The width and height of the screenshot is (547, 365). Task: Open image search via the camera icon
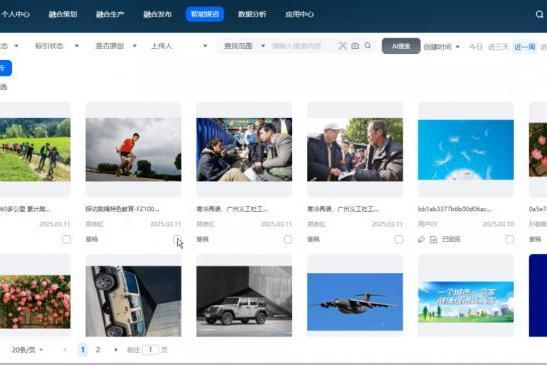click(355, 46)
